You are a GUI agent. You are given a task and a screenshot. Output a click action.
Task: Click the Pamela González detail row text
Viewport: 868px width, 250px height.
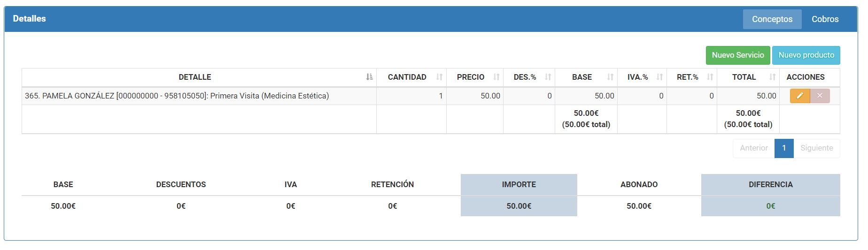[177, 96]
